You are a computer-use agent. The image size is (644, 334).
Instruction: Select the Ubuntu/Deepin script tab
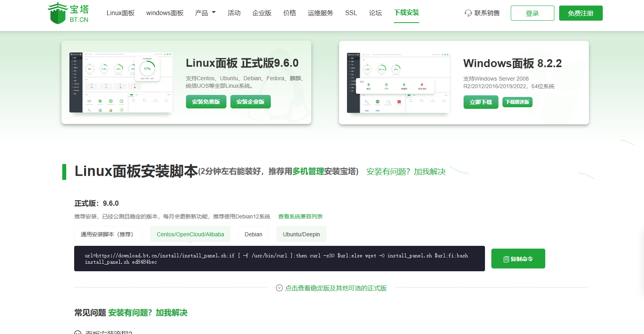point(301,234)
